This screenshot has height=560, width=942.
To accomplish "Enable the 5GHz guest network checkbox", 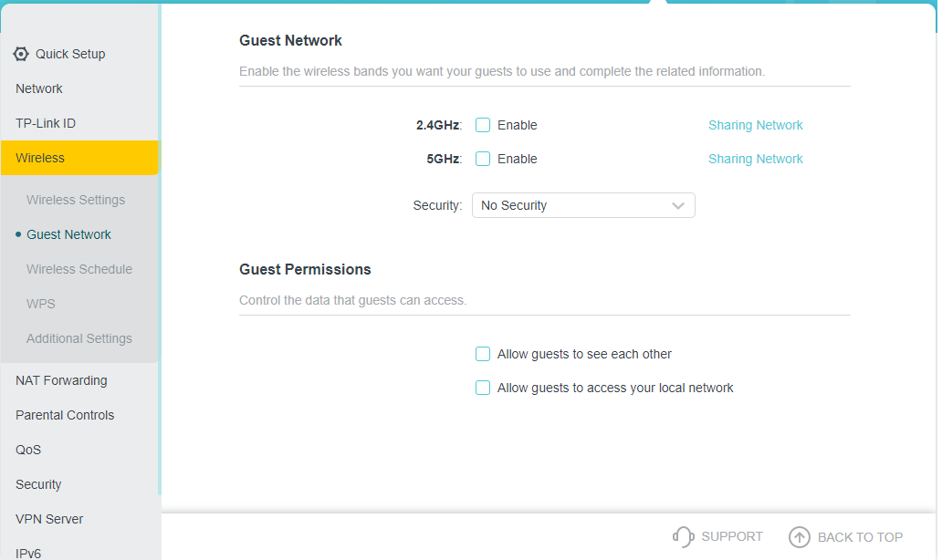I will click(x=483, y=160).
